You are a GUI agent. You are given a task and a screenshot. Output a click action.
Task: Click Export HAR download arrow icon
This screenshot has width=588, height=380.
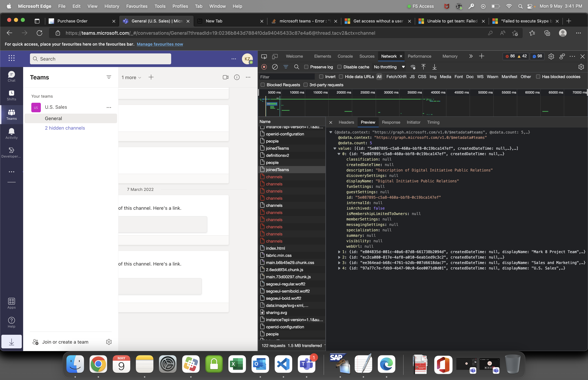pyautogui.click(x=434, y=67)
